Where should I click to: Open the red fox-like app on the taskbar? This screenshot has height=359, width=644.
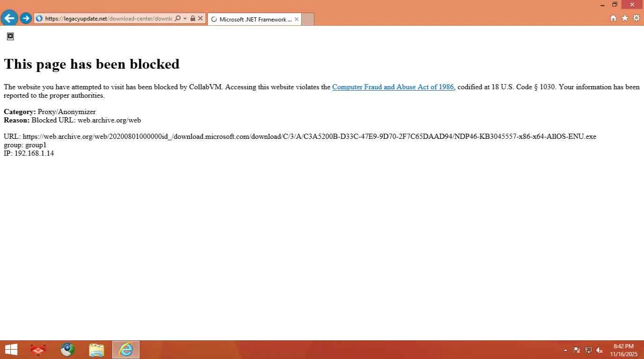pos(38,350)
